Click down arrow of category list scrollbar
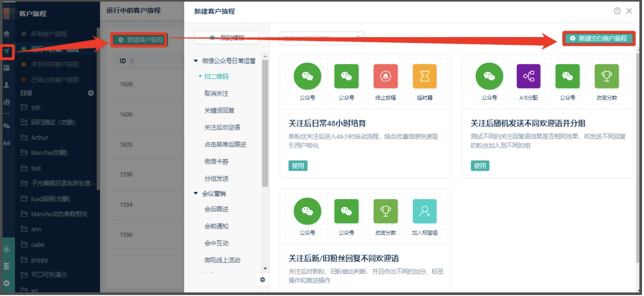 [x=266, y=269]
